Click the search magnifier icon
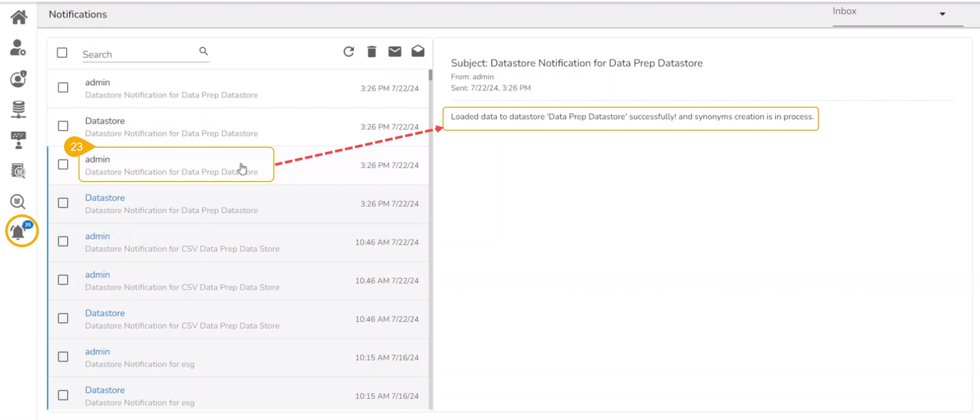 coord(204,51)
